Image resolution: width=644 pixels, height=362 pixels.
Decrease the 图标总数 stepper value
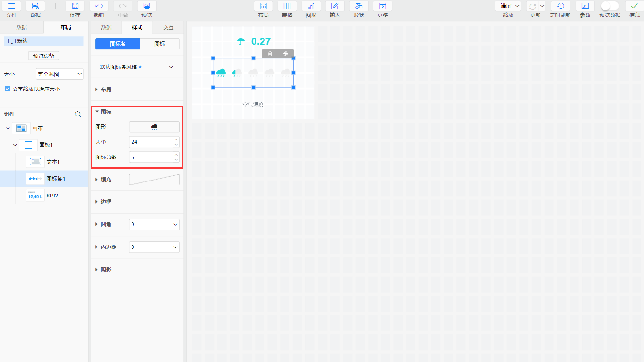pyautogui.click(x=176, y=160)
